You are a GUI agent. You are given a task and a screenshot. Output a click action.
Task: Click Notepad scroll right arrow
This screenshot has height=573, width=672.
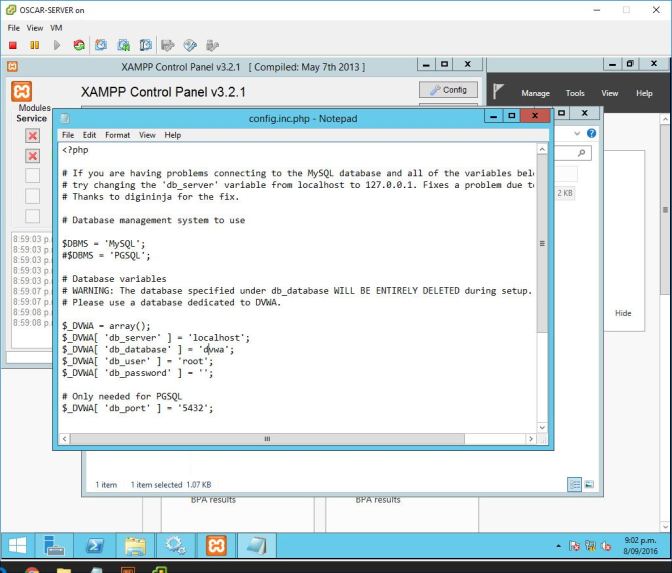pyautogui.click(x=531, y=439)
